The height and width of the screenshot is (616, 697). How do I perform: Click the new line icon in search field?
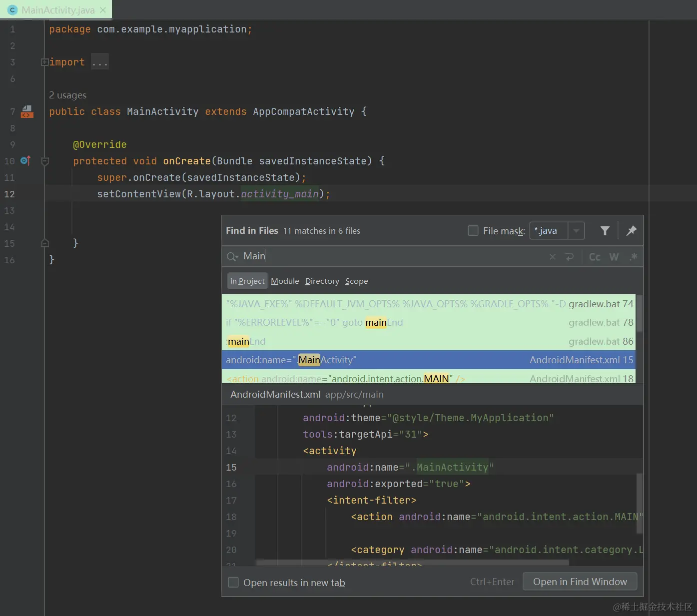(x=569, y=257)
